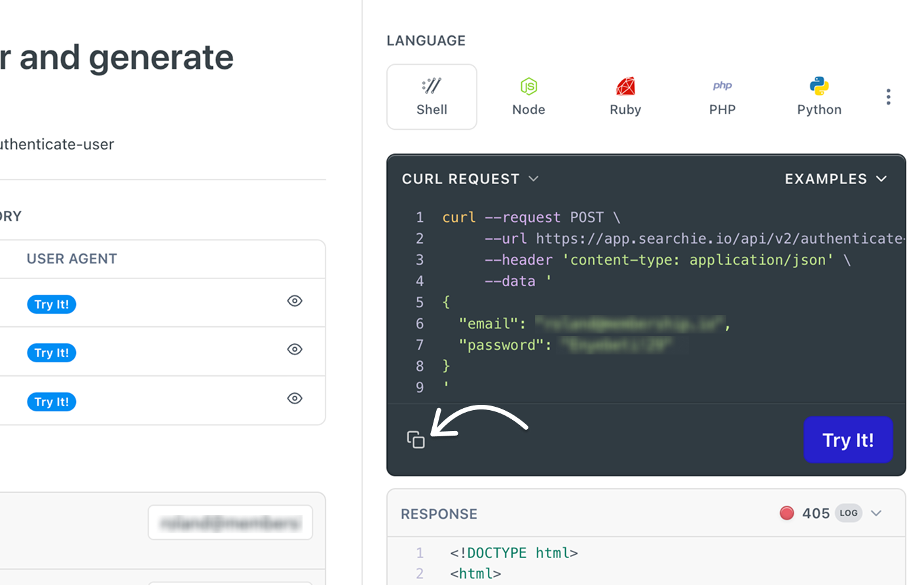Select the Shell language tab
This screenshot has height=585, width=924.
click(x=432, y=96)
